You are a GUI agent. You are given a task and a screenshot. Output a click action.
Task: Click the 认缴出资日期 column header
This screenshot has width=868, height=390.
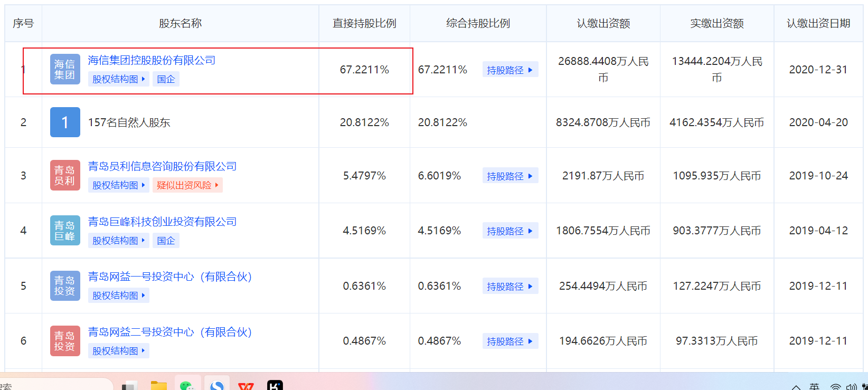coord(818,23)
